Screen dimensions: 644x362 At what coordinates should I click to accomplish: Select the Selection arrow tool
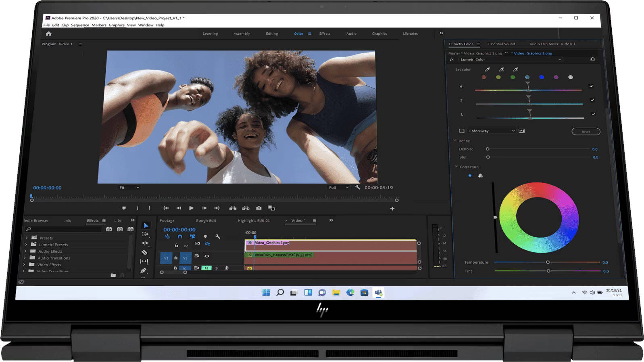tap(146, 226)
